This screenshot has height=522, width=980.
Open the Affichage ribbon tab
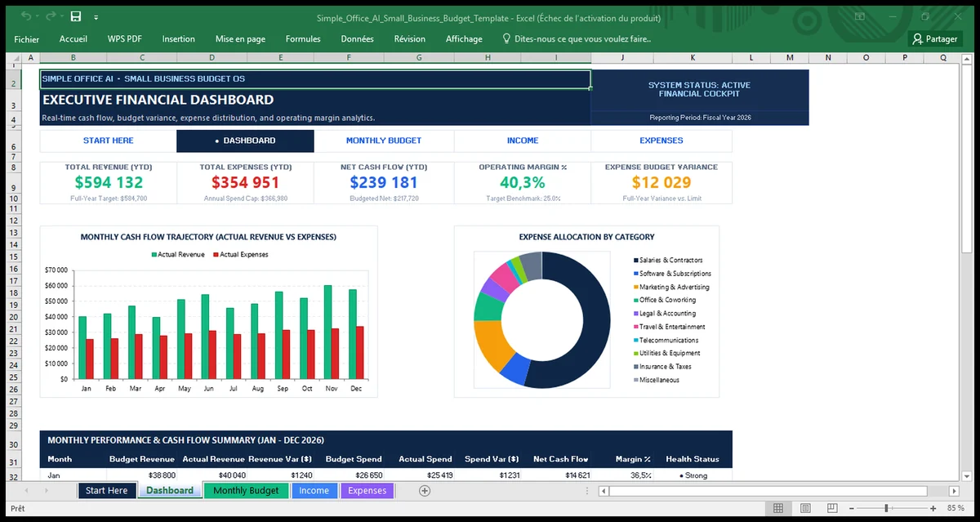tap(464, 38)
